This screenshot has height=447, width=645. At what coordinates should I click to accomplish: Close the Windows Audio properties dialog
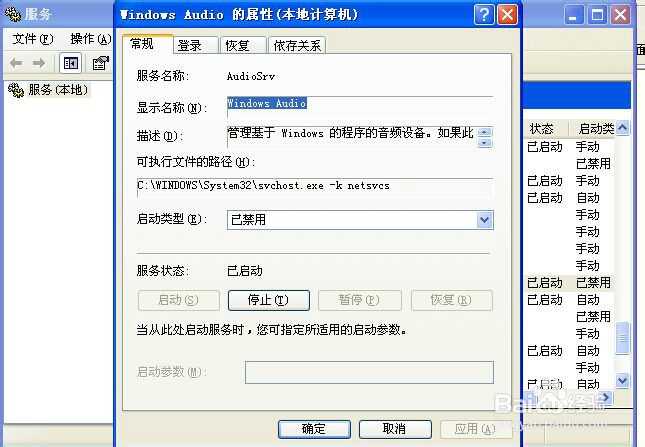click(507, 15)
